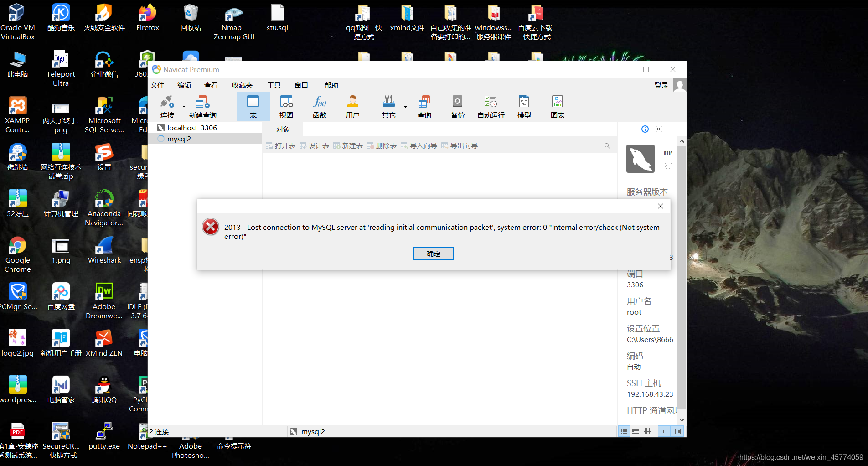Switch to the 对象 (Objects) tab
This screenshot has height=466, width=868.
283,129
